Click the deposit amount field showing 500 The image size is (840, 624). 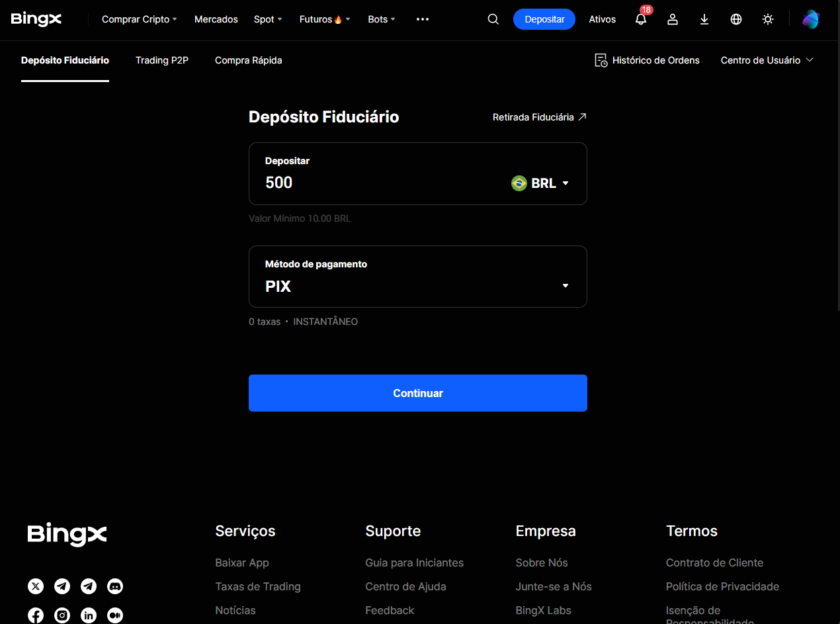[384, 183]
